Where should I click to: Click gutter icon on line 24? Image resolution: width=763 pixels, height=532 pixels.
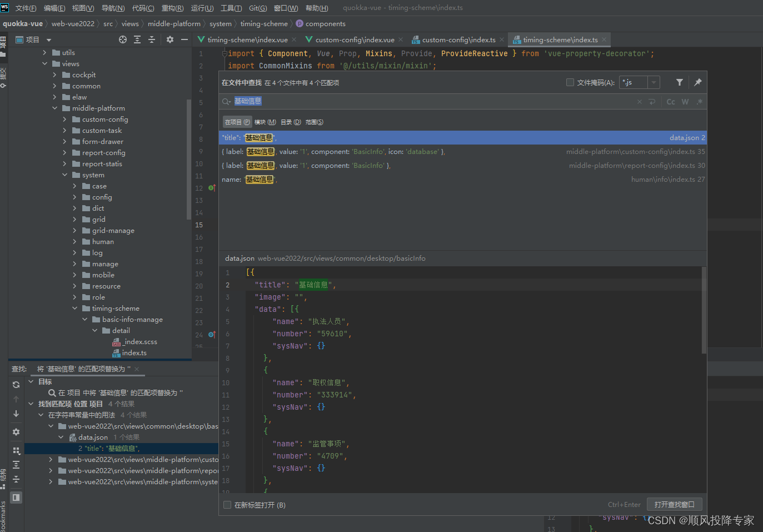(212, 335)
